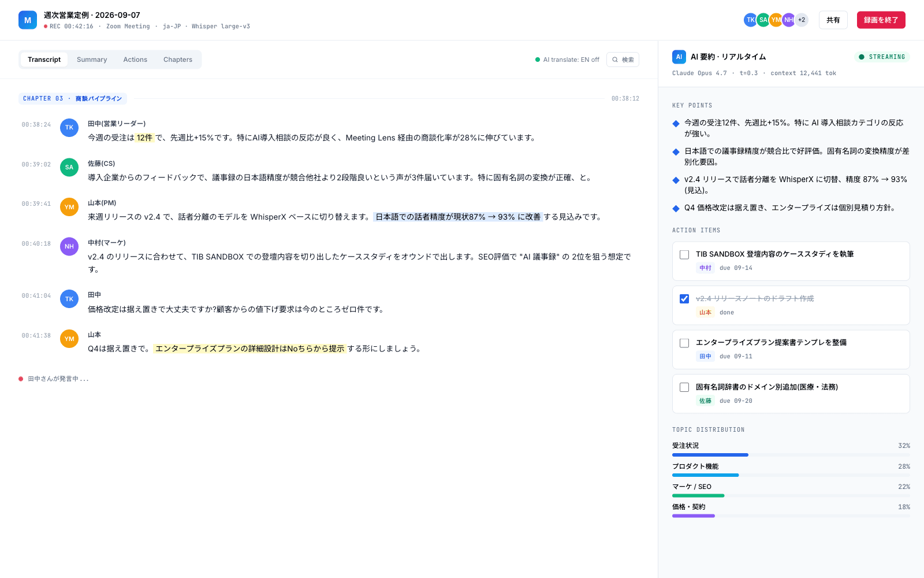Screen dimensions: 924x578
Task: Check the enterprise plan proposal template action
Action: click(684, 343)
